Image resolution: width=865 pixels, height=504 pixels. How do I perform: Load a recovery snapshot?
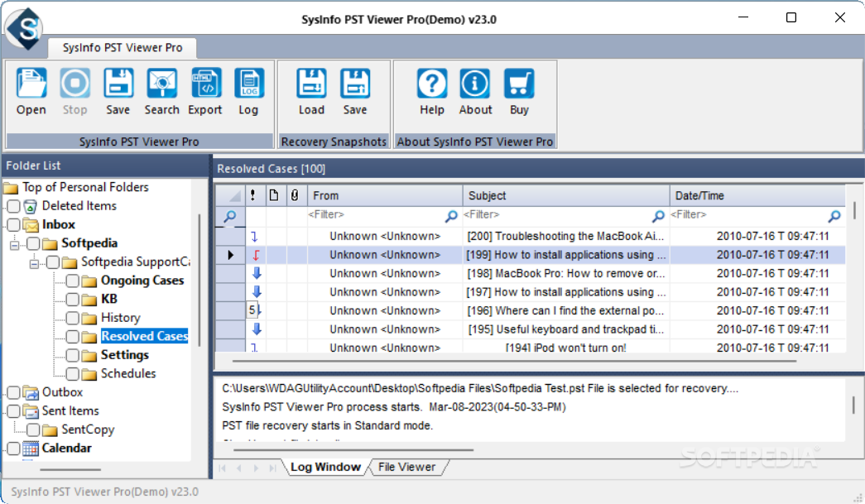pyautogui.click(x=311, y=84)
